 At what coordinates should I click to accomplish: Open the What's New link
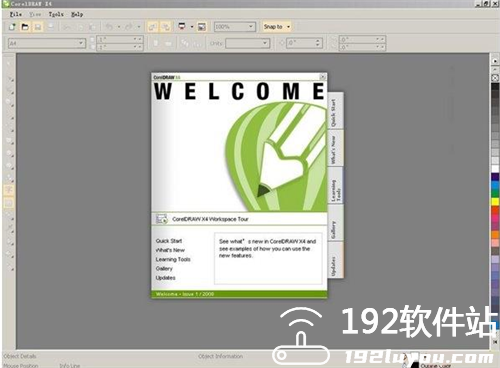pos(170,250)
